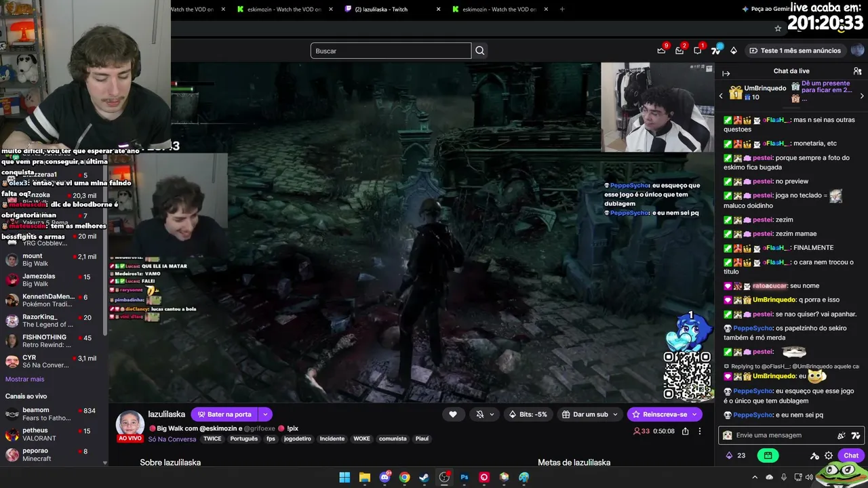Open the Whispers speech-bubble icon
The image size is (868, 488).
[697, 50]
